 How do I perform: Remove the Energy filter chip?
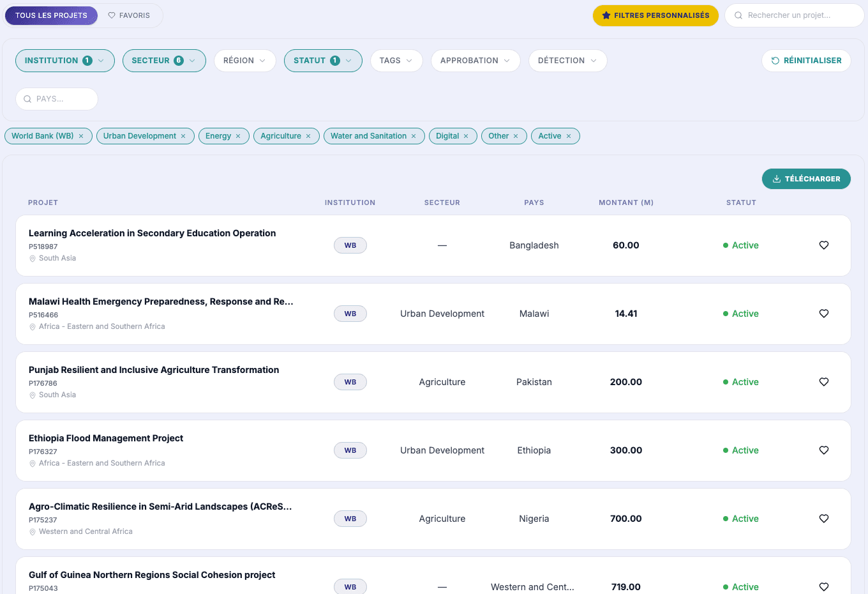[x=238, y=136]
